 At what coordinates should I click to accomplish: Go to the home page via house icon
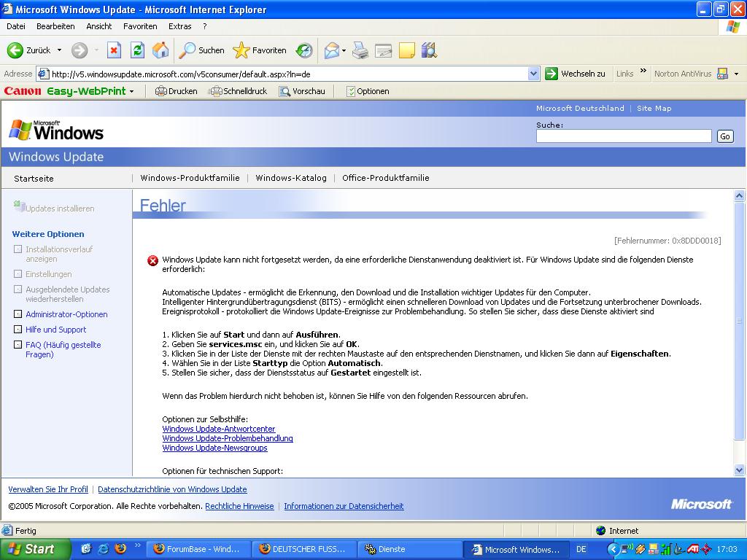[160, 50]
